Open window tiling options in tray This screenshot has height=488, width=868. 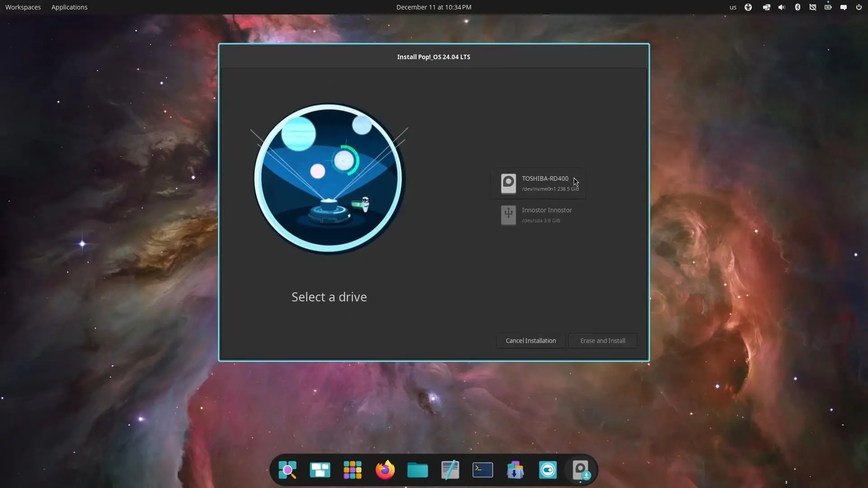click(766, 7)
